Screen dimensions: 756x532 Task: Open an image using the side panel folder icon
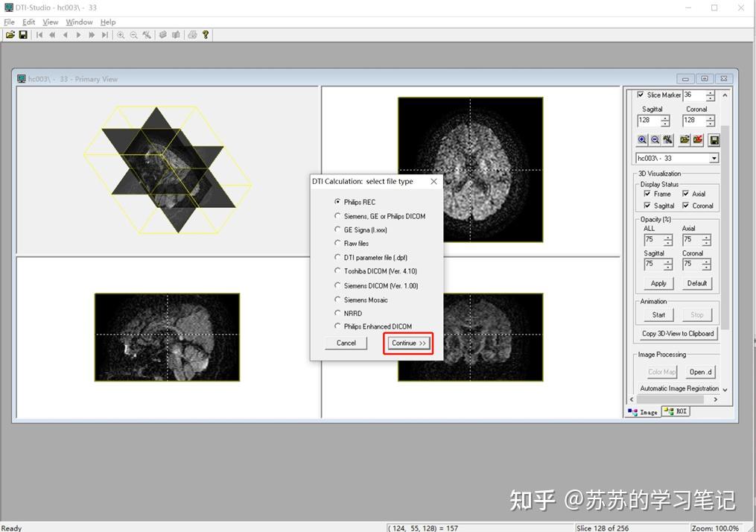[685, 139]
